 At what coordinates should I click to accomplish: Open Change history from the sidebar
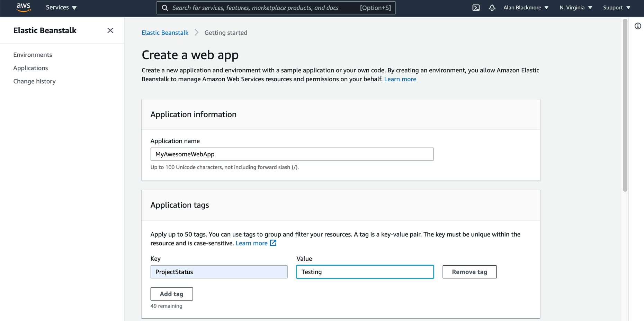[34, 81]
